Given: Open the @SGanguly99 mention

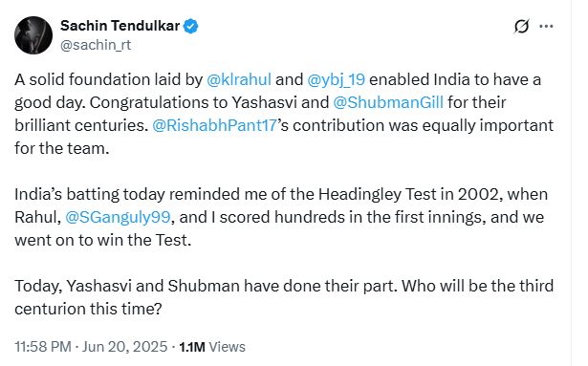Looking at the screenshot, I should [118, 217].
